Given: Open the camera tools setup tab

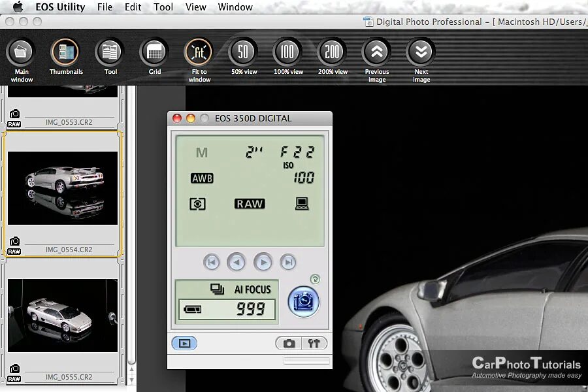Looking at the screenshot, I should click(314, 343).
